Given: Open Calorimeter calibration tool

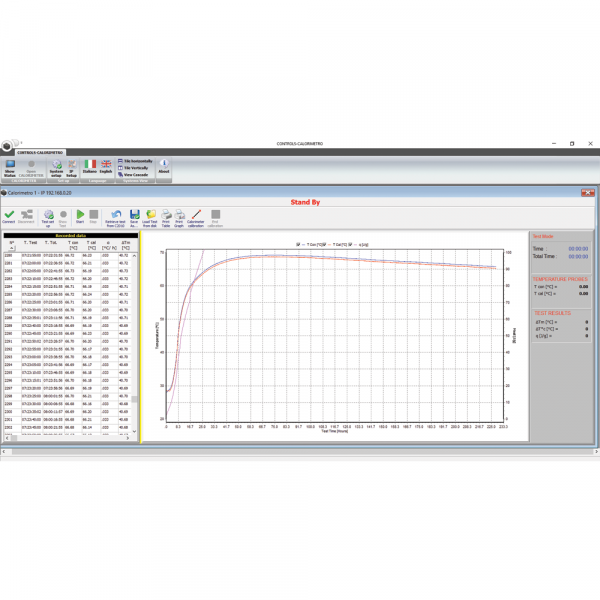Looking at the screenshot, I should click(196, 215).
